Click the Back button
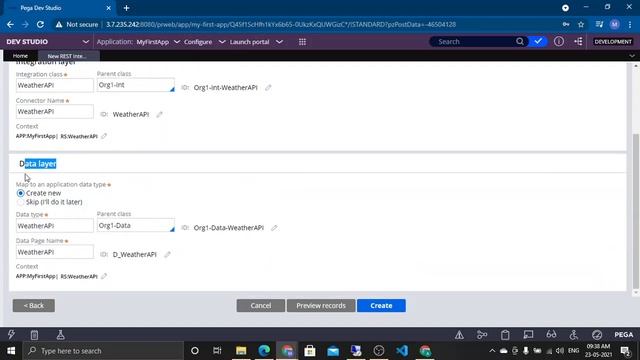 coord(33,305)
